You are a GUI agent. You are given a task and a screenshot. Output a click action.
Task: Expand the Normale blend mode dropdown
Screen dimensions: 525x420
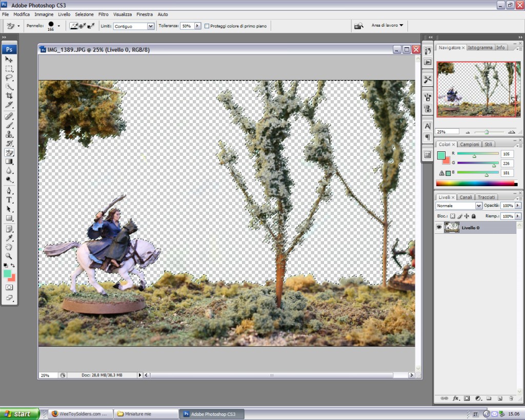coord(459,206)
